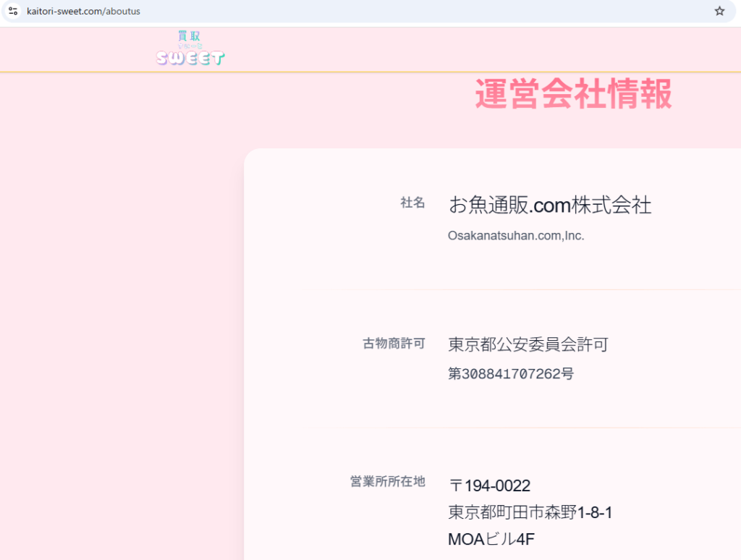Viewport: 741px width, 560px height.
Task: Click the 営業所所在地 row label
Action: tap(387, 482)
